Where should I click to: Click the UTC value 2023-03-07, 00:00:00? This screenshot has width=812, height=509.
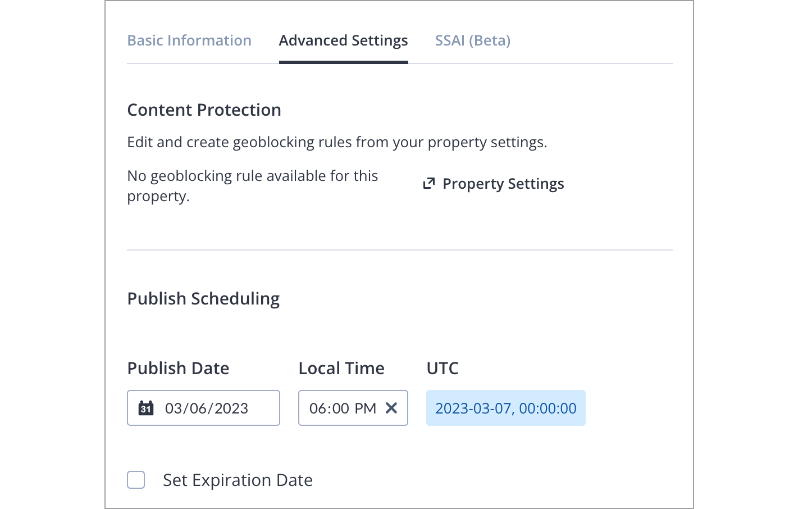pos(505,408)
